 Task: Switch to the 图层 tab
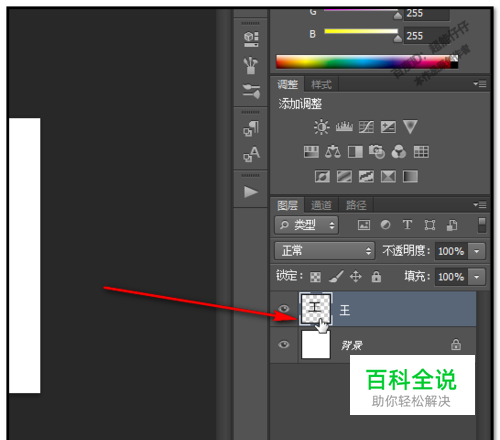[x=287, y=205]
